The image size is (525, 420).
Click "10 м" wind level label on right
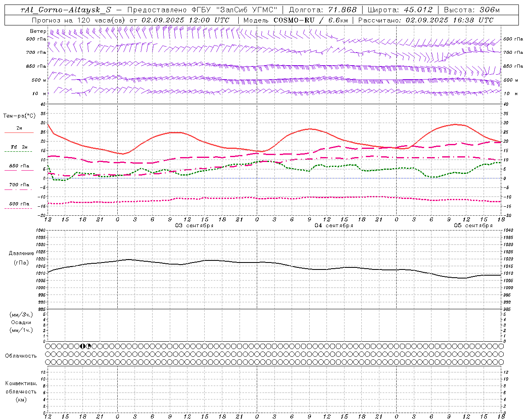pyautogui.click(x=511, y=94)
